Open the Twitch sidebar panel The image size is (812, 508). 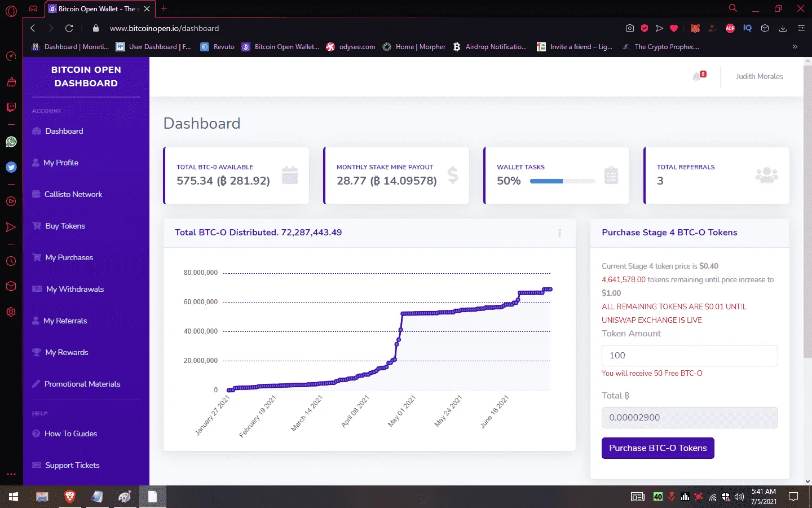point(11,107)
